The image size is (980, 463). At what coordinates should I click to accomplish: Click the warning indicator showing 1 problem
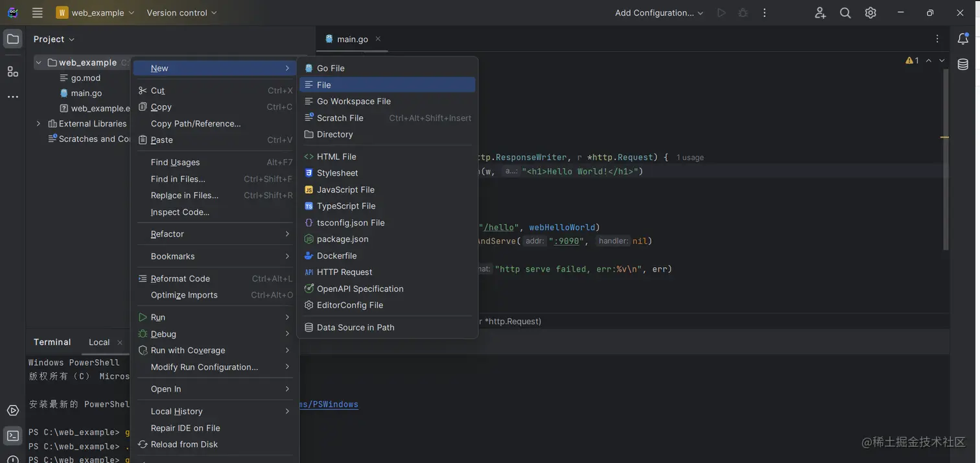point(913,60)
